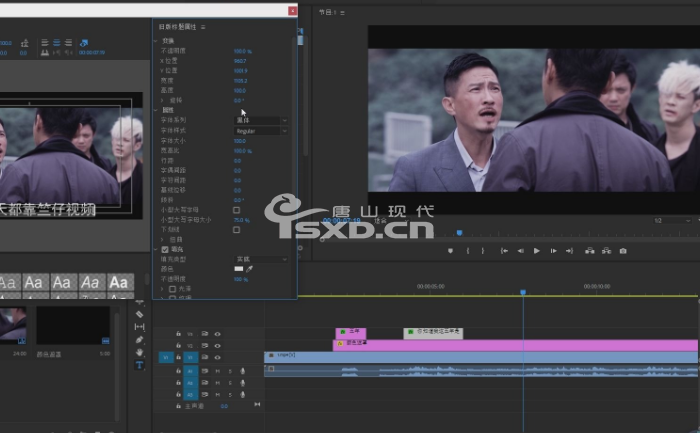
Task: Solo audio track A3
Action: (230, 395)
